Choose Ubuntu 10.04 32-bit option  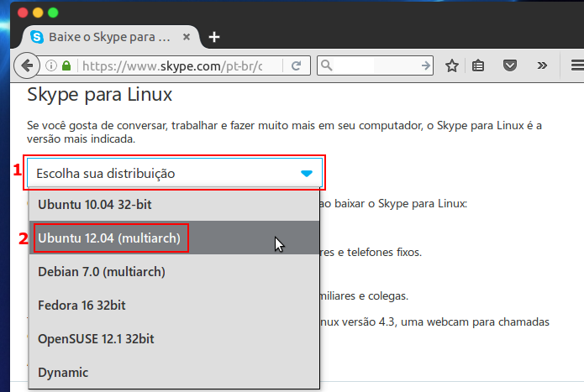174,205
